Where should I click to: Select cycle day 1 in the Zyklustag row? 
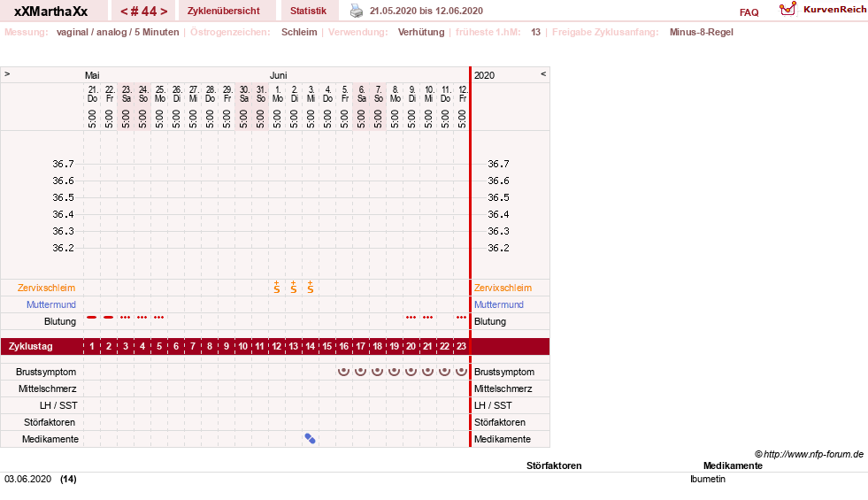tap(92, 346)
